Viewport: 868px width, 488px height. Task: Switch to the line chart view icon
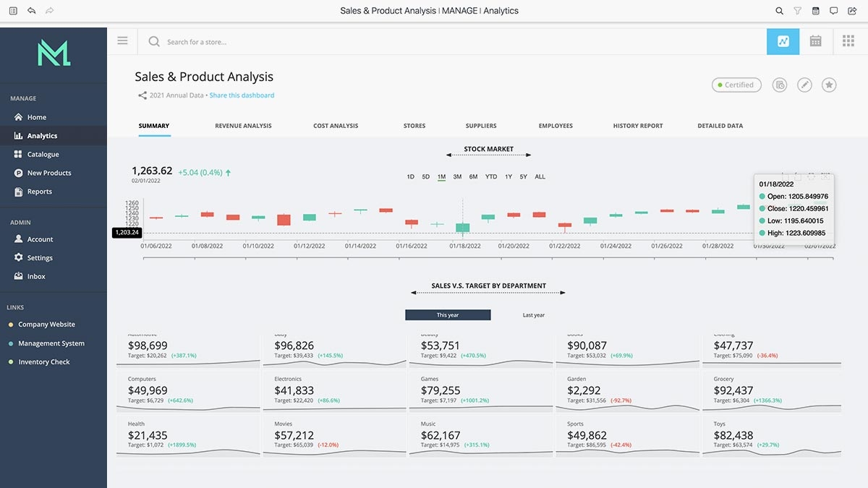[783, 41]
